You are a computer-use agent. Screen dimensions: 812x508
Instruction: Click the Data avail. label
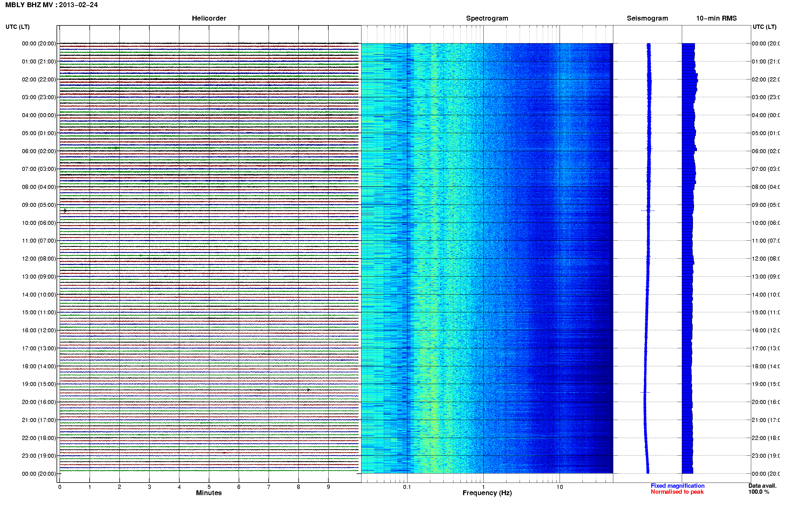pos(762,485)
